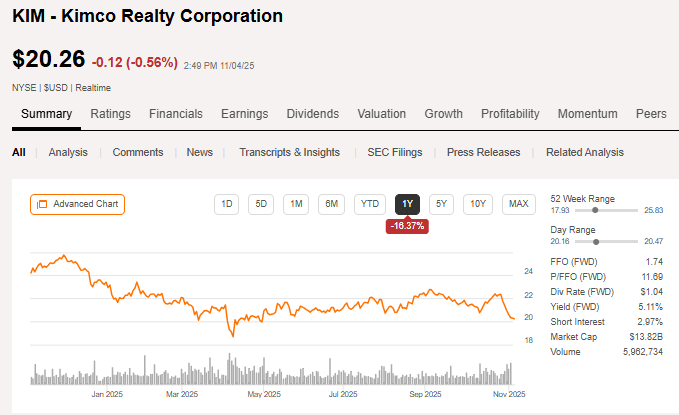The width and height of the screenshot is (679, 415).
Task: Show Transcripts & Insights items
Action: pyautogui.click(x=289, y=152)
